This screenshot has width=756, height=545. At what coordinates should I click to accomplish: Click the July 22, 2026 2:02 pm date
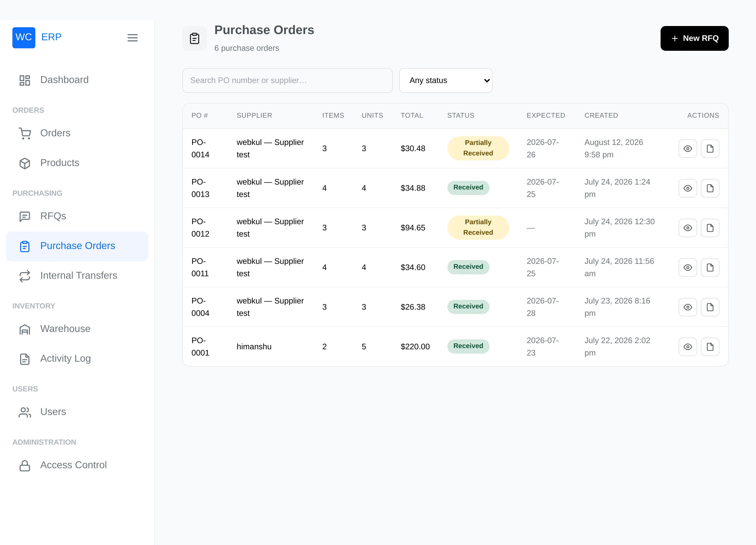[617, 347]
